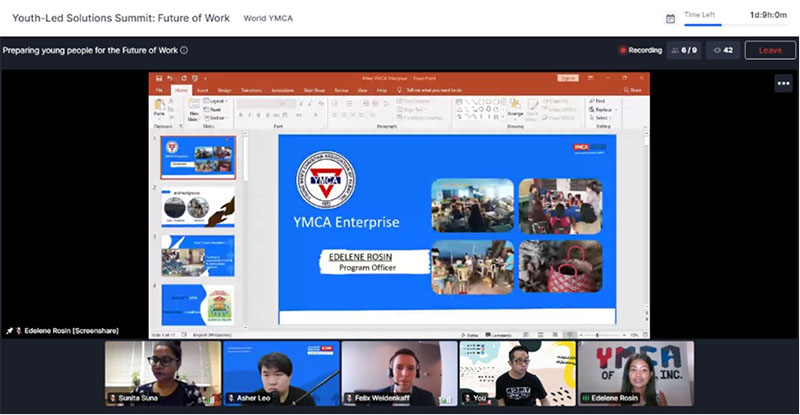Toggle Bold formatting in Font group
Viewport: 800px width, 415px height.
[240, 115]
